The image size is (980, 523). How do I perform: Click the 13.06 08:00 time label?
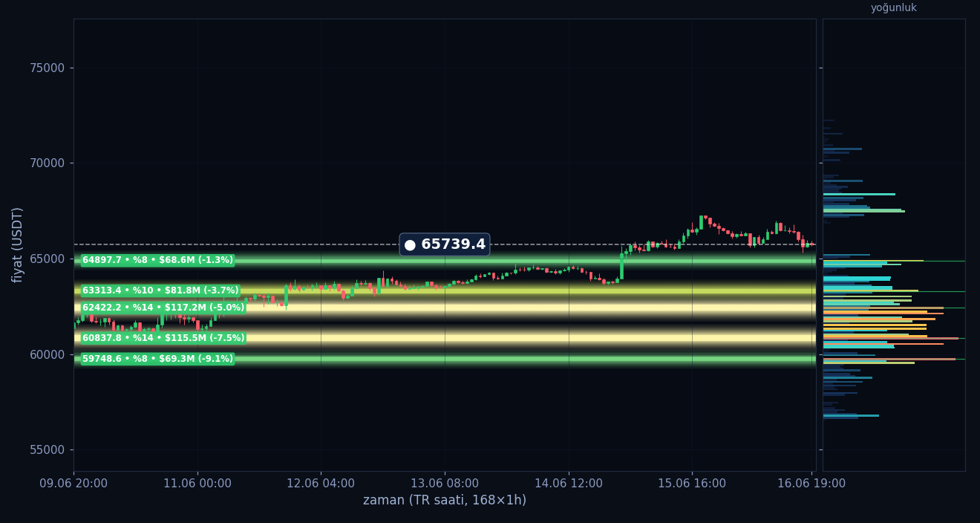pyautogui.click(x=445, y=484)
